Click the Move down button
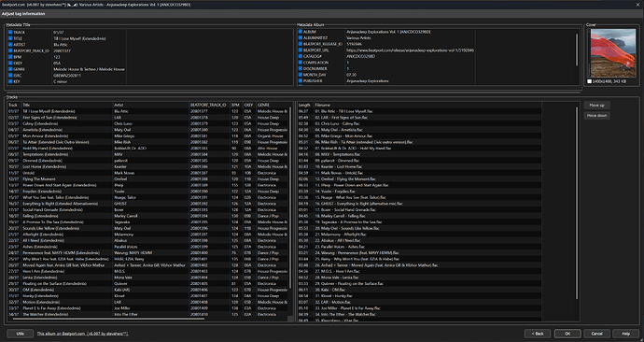Screen dimensions: 644x342 [596, 116]
